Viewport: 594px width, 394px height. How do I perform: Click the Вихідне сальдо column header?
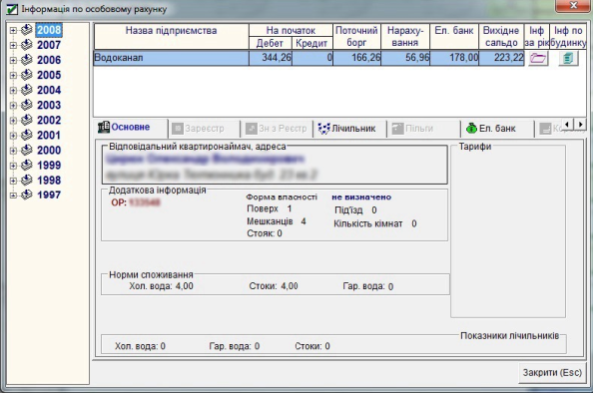(x=501, y=36)
